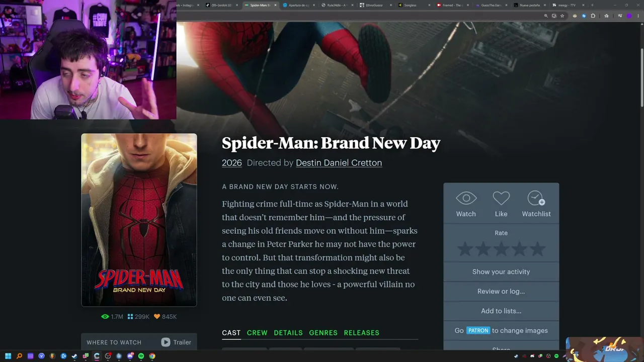The height and width of the screenshot is (362, 644).
Task: Switch to the CREW tab
Action: tap(257, 333)
